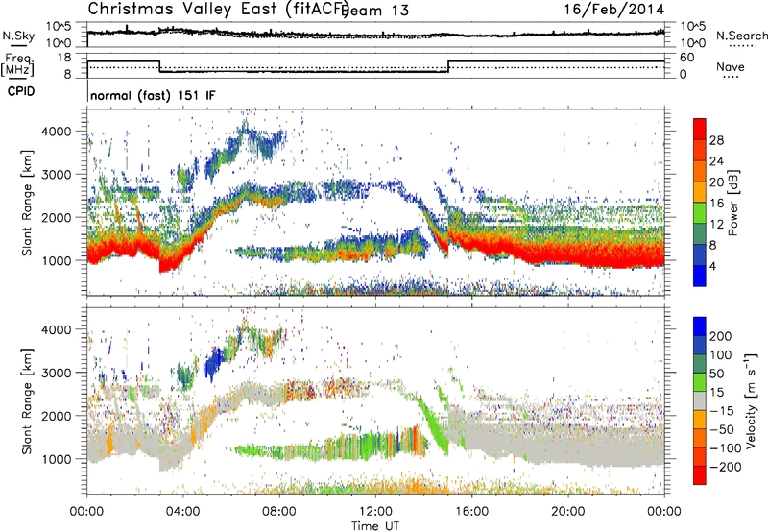This screenshot has width=768, height=532.
Task: Click the 'CPID' label
Action: pos(21,91)
